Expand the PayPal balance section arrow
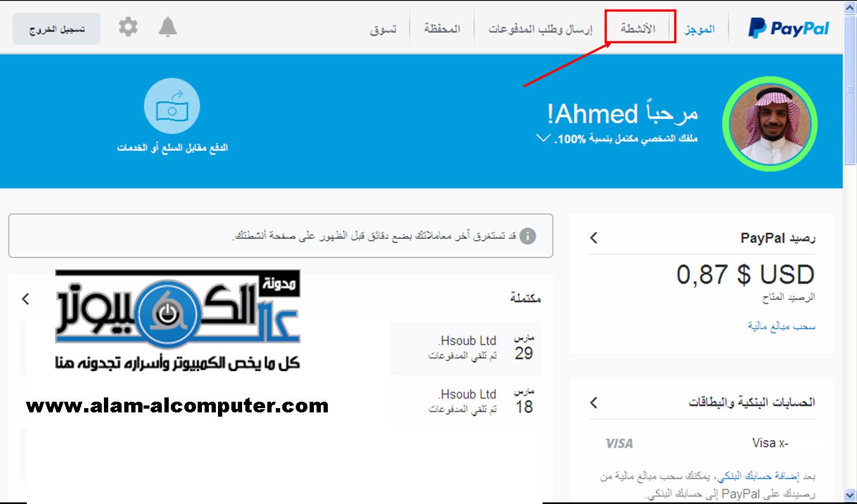Screen dimensions: 857x504 pos(593,237)
